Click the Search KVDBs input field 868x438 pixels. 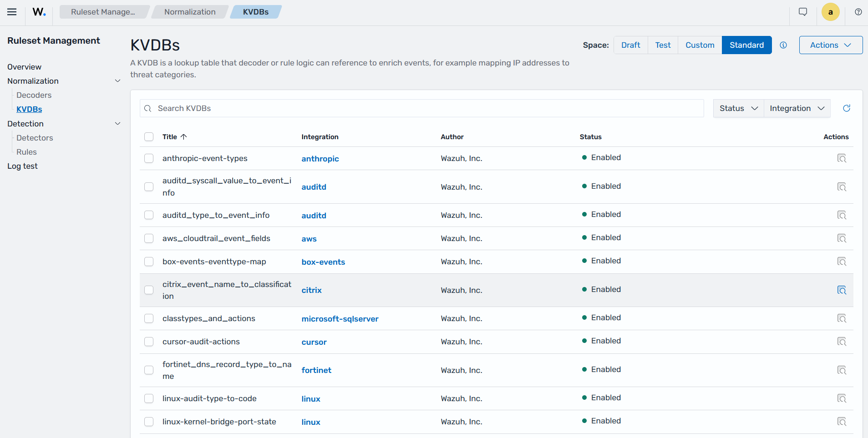[x=422, y=108]
